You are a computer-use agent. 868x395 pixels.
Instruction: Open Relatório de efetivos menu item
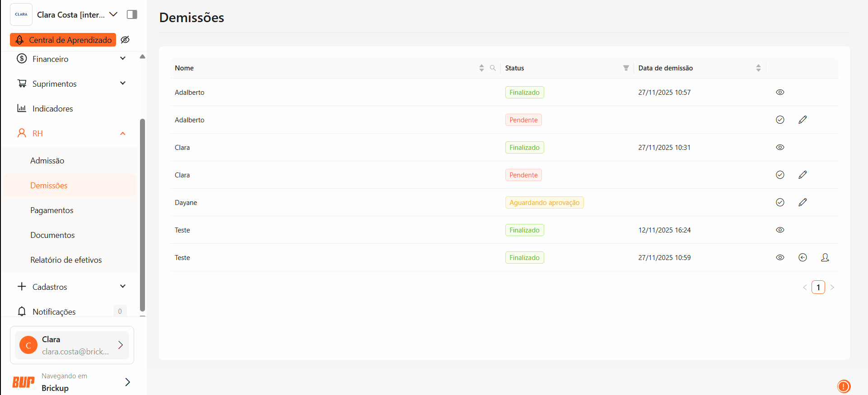pos(66,260)
